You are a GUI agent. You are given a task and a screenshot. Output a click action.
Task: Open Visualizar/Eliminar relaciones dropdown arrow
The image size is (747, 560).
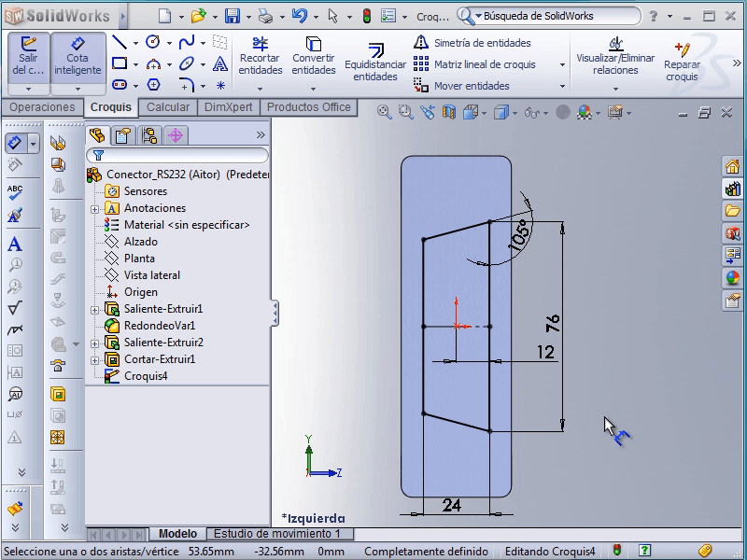615,88
